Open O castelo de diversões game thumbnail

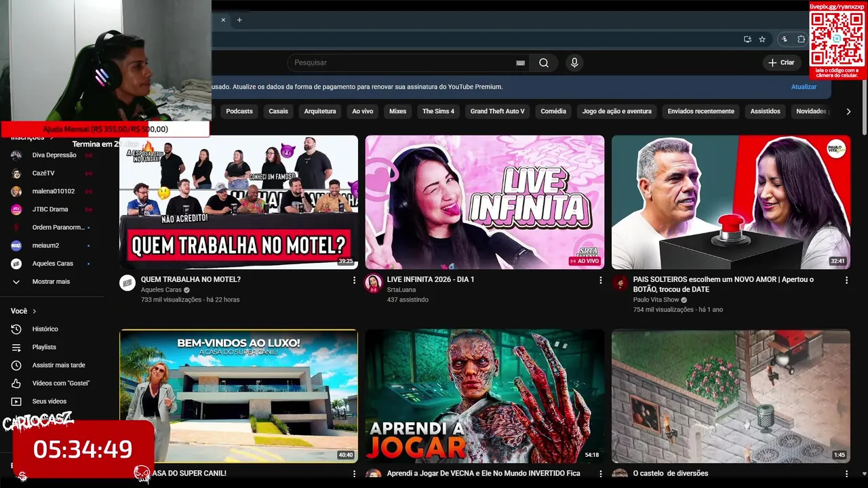coord(731,396)
